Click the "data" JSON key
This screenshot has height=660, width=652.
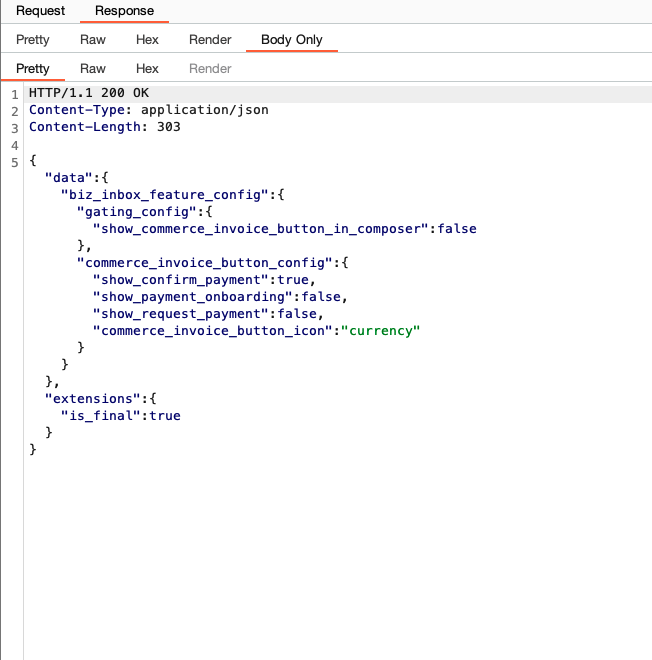pyautogui.click(x=69, y=178)
